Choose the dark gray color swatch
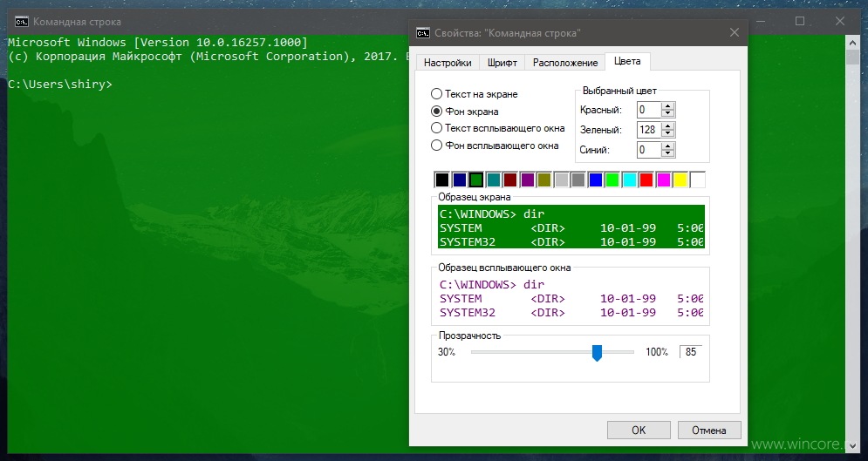This screenshot has height=461, width=868. point(578,180)
